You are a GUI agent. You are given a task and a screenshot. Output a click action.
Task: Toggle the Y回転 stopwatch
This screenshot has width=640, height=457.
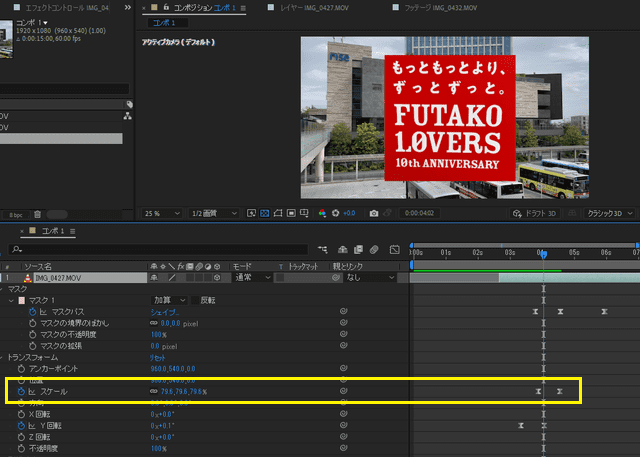[x=21, y=426]
